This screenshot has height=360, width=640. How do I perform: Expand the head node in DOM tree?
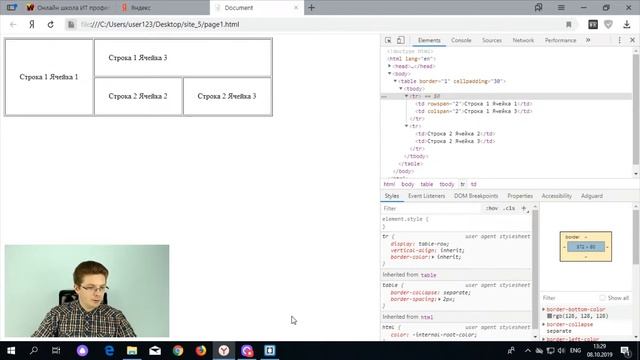[x=389, y=66]
